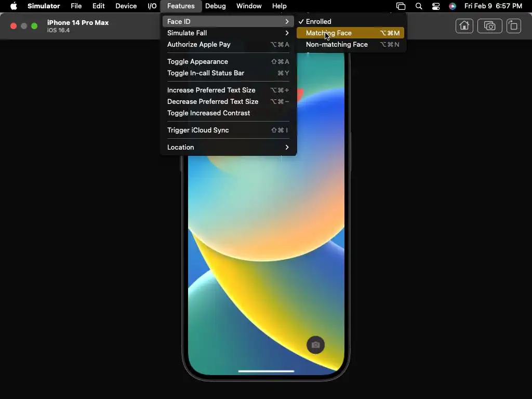This screenshot has width=532, height=399.
Task: Expand the Face ID submenu
Action: [228, 21]
